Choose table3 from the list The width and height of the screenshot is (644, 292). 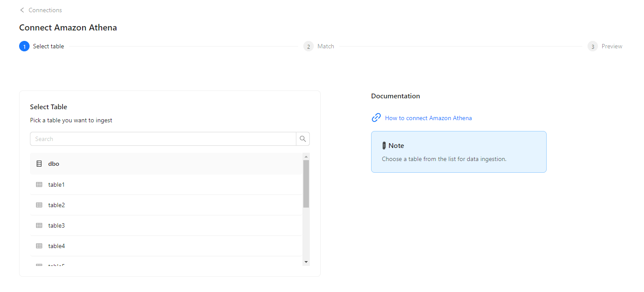(166, 225)
